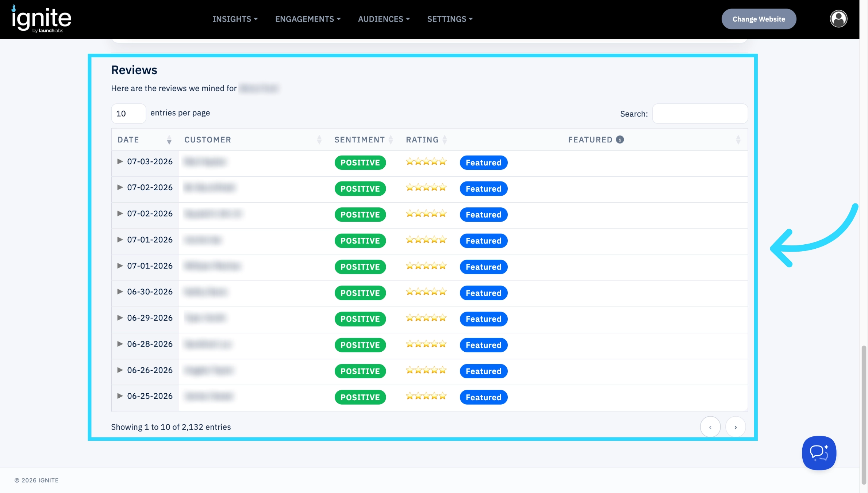Click the star rating in the 06-26-2026 row
868x493 pixels.
(x=426, y=370)
